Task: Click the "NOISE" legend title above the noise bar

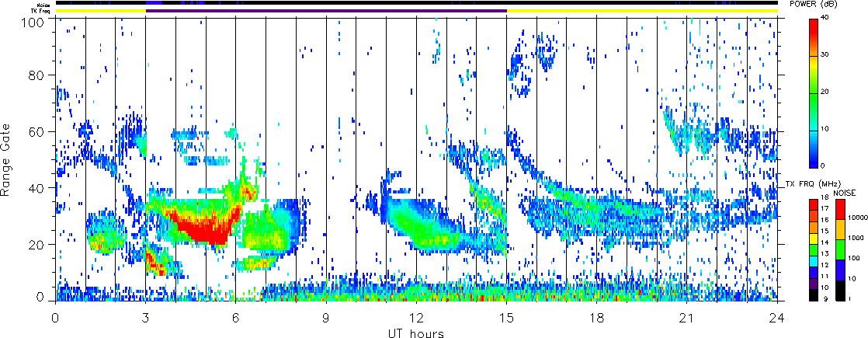Action: 845,193
